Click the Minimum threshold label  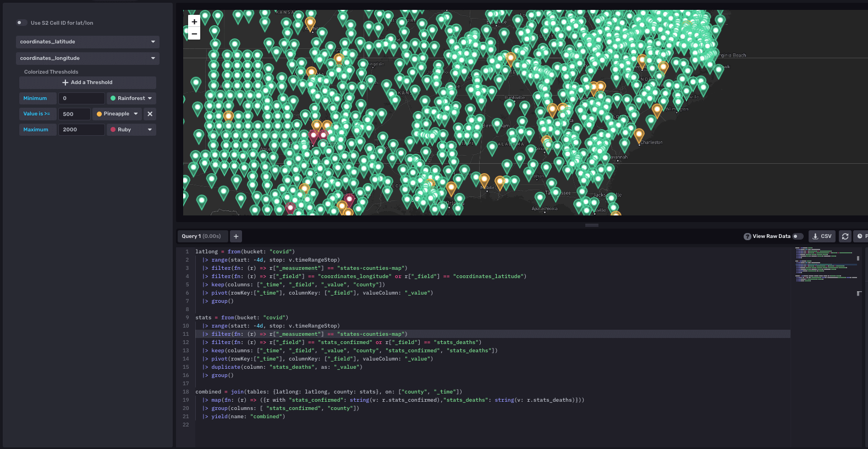click(35, 98)
